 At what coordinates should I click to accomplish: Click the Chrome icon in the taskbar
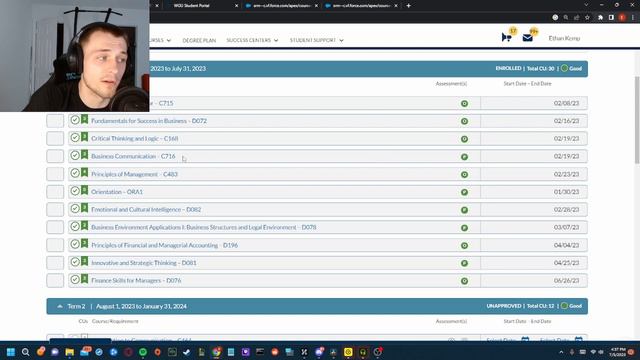tap(216, 352)
